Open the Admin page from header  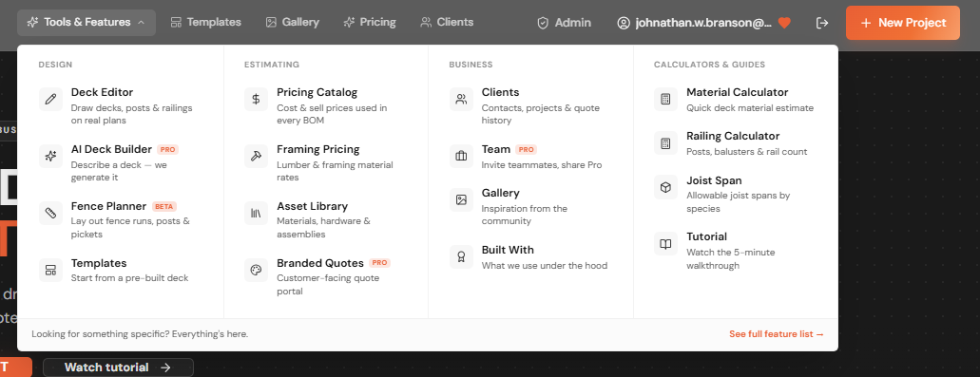(x=565, y=23)
